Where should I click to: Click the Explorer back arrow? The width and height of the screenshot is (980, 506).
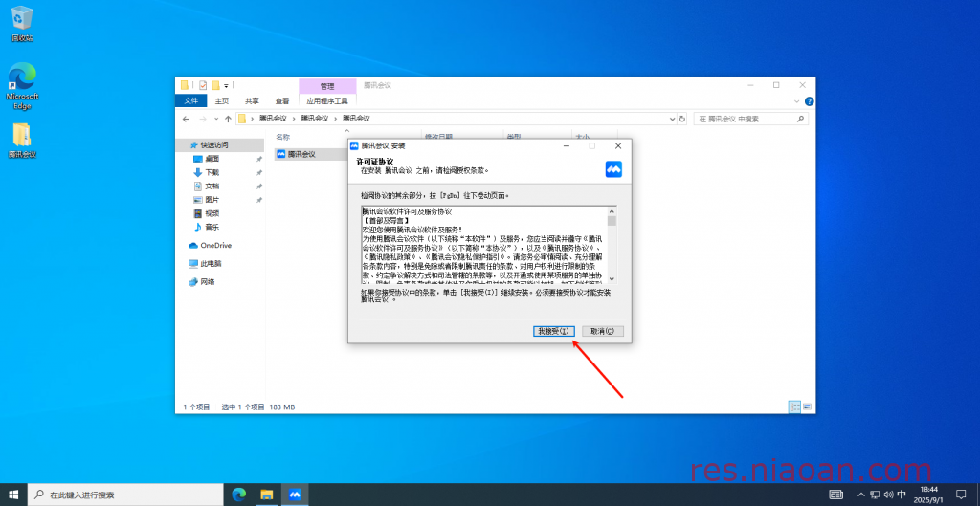pyautogui.click(x=187, y=119)
